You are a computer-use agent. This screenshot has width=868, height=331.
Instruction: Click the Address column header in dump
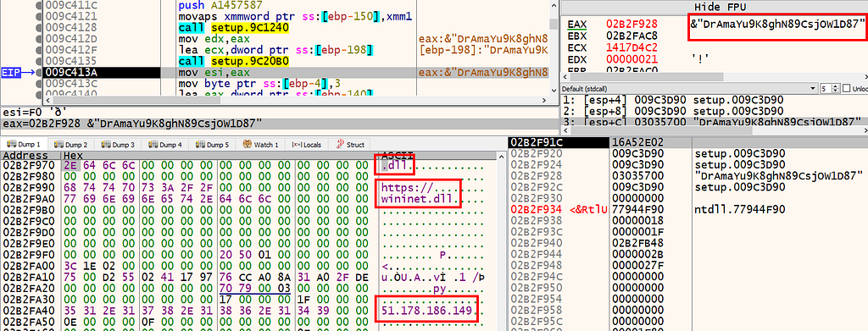point(31,156)
